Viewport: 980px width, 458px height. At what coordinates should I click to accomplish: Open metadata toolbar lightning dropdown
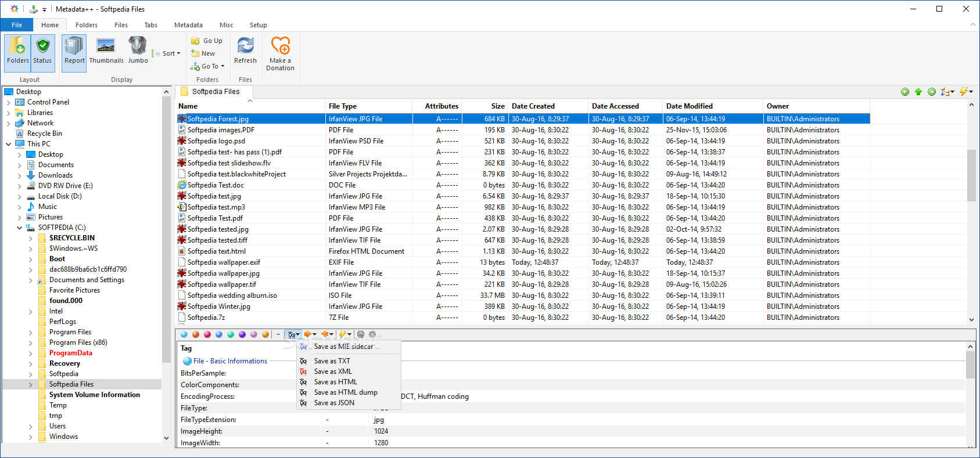coord(345,334)
